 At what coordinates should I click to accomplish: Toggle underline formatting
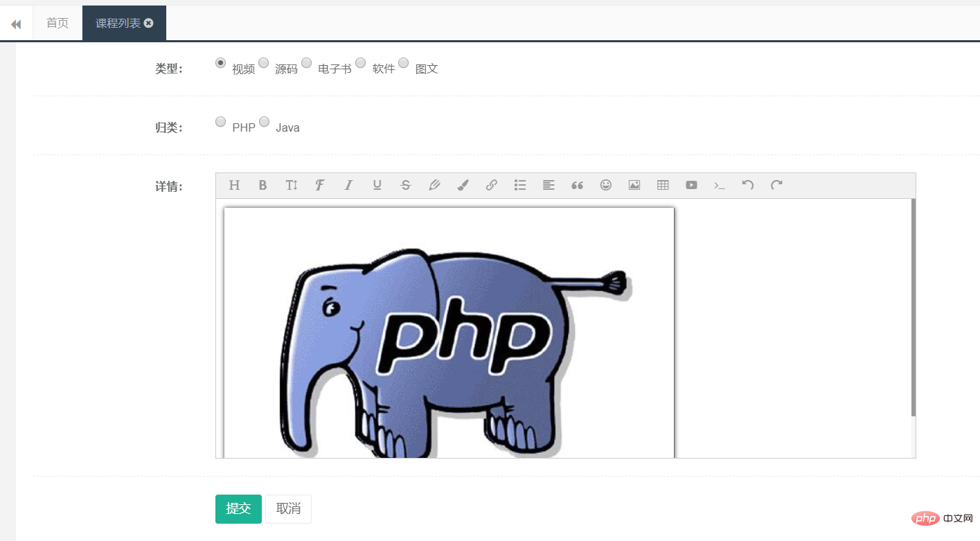tap(377, 185)
